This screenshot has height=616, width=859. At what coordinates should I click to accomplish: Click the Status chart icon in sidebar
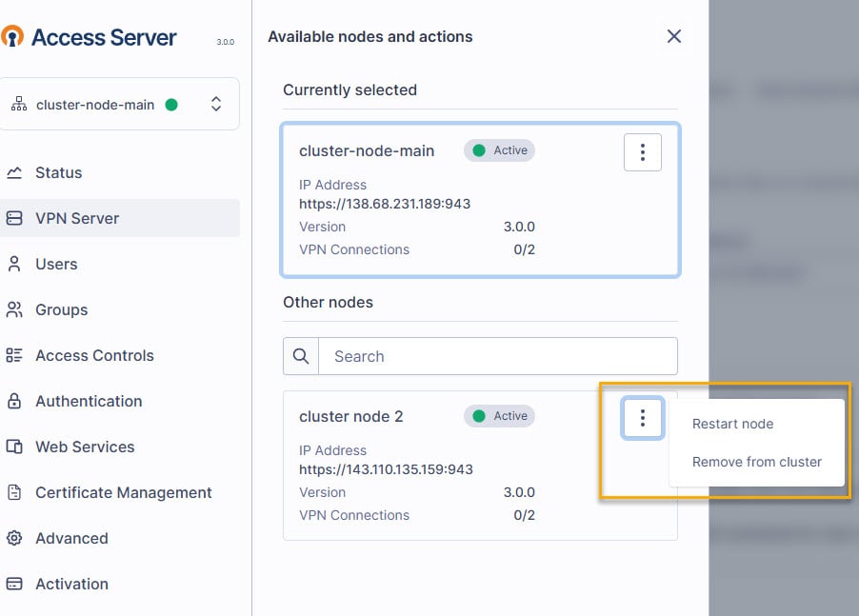pos(14,173)
